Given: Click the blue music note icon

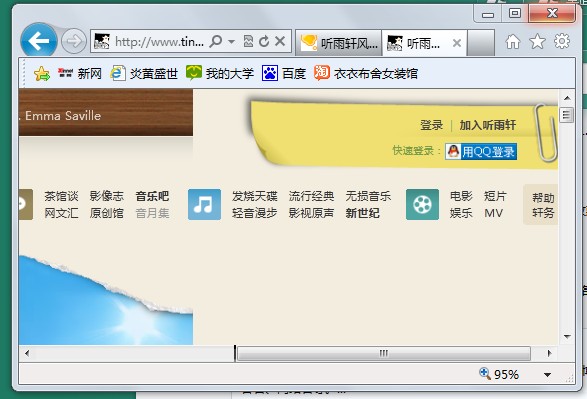Looking at the screenshot, I should [x=204, y=204].
